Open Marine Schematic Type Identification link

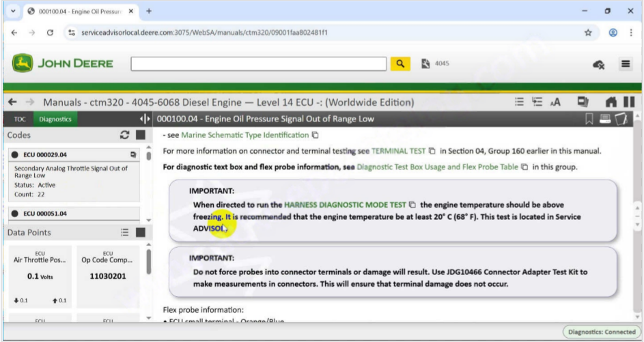244,135
